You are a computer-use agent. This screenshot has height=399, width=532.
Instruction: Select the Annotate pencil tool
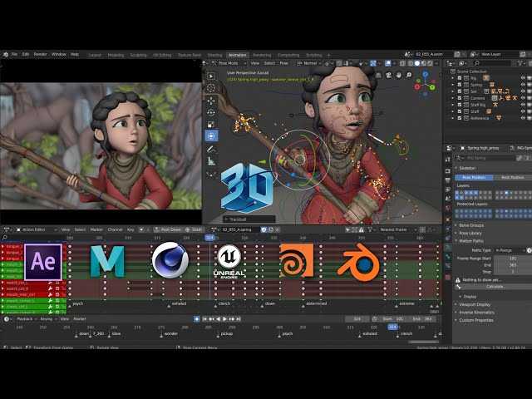point(211,149)
